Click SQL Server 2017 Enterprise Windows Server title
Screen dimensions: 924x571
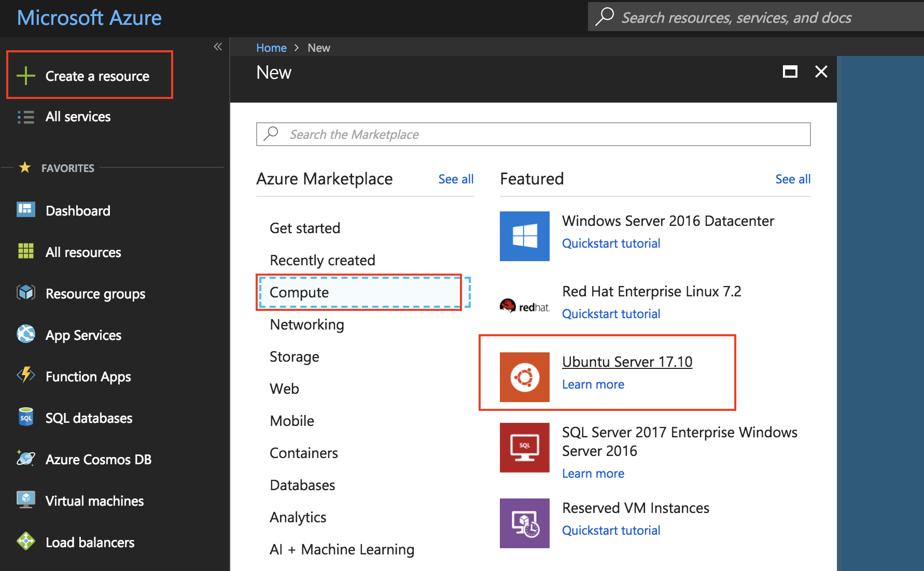680,441
